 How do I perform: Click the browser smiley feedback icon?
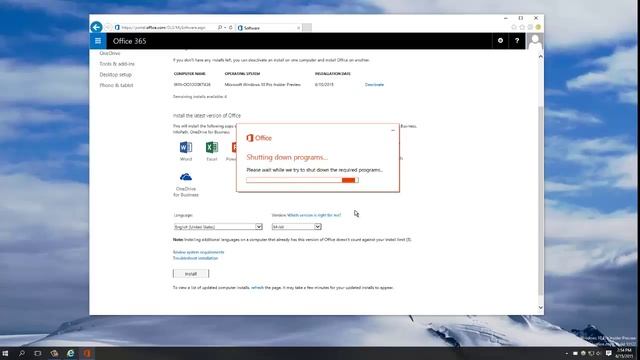538,27
